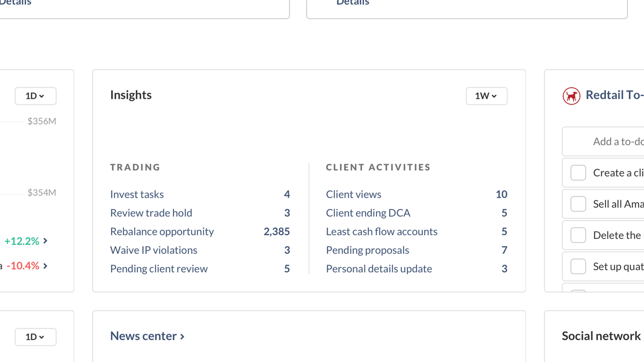Viewport: 644px width, 362px height.
Task: Open the Insights 1W time range dropdown
Action: 486,96
